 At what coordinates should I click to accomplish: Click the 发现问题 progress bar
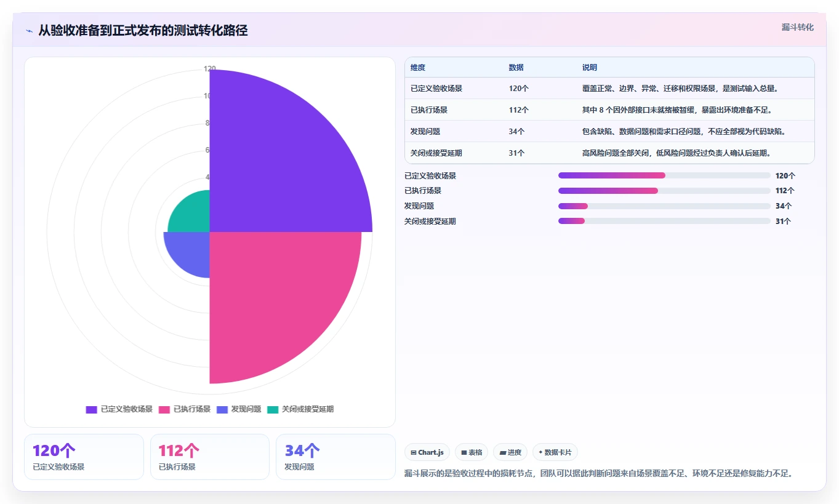click(664, 206)
